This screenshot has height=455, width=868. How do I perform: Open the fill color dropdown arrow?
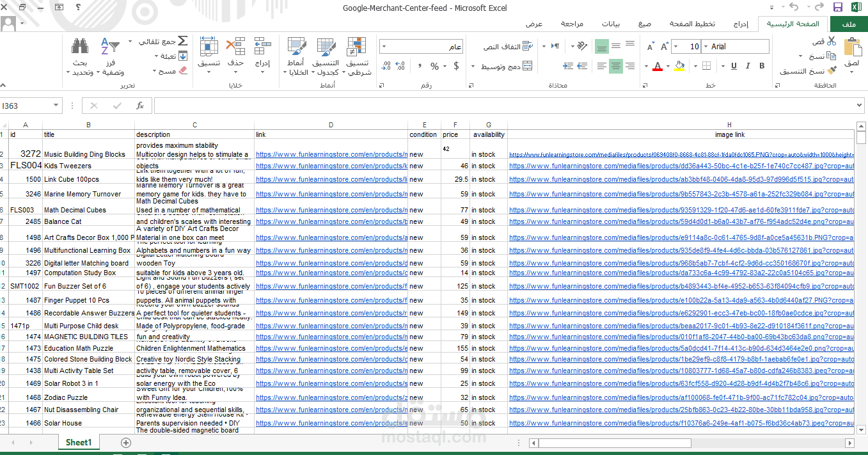(x=669, y=66)
